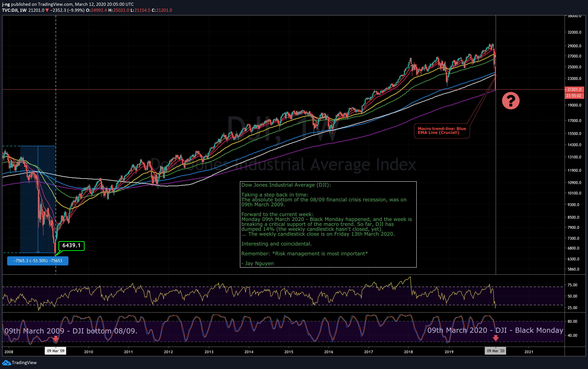Click the TradingView cloud logo icon

coord(6,363)
